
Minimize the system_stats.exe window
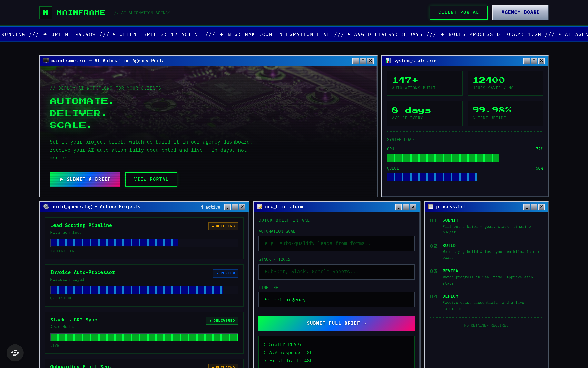527,61
